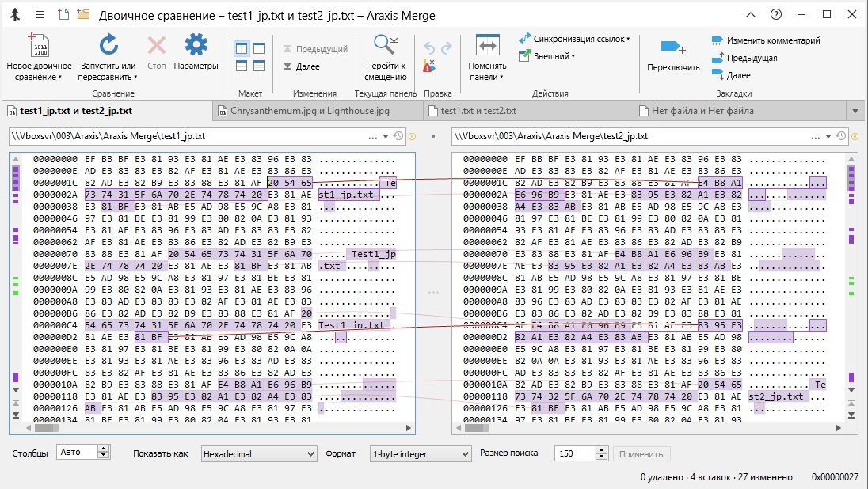Open Формат 1-byte integer dropdown
Viewport: 868px width, 489px height.
(x=421, y=454)
